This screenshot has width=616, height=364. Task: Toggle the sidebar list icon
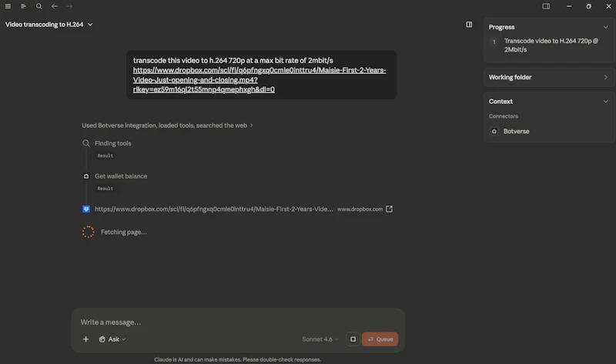[x=23, y=6]
